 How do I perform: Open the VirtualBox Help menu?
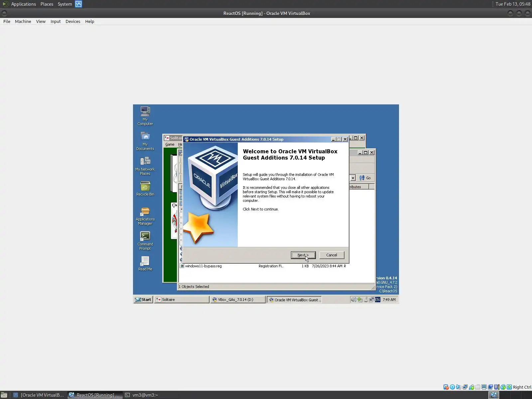(x=90, y=21)
